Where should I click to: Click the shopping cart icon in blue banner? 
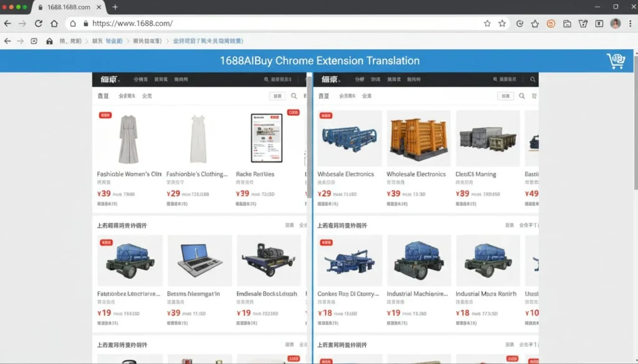(x=616, y=61)
